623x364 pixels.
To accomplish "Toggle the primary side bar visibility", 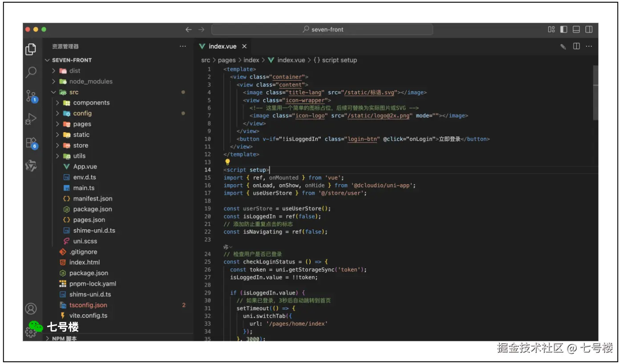I will click(x=564, y=29).
